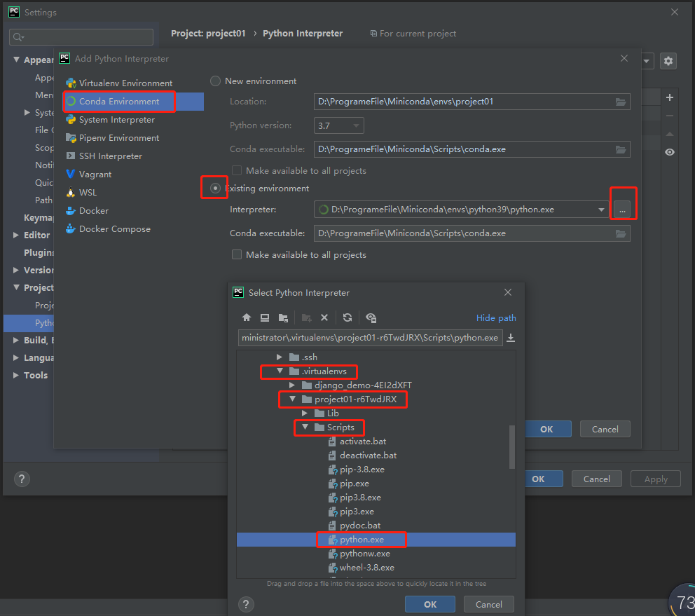Confirm OK in Select Python Interpreter dialog

pyautogui.click(x=430, y=604)
